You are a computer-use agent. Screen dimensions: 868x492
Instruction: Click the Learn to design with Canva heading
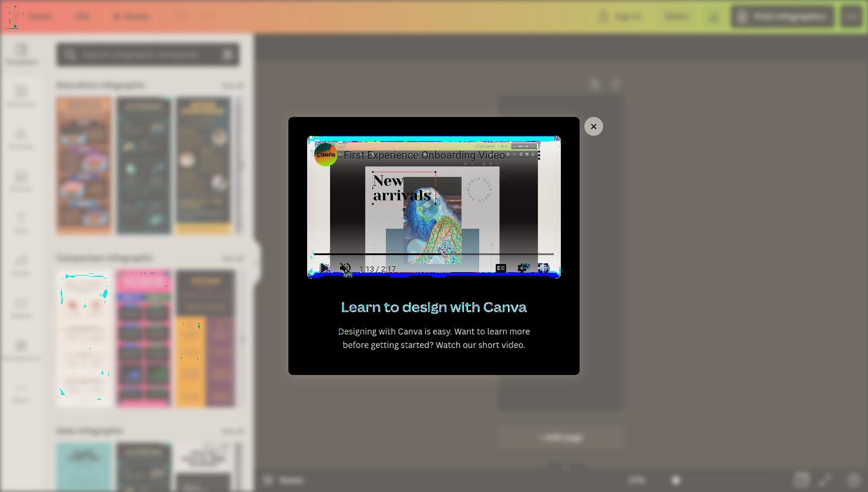434,307
